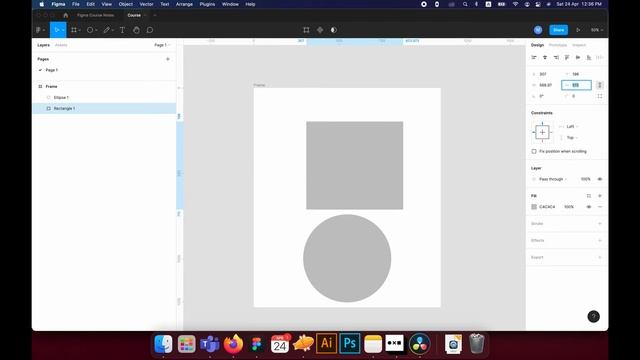The height and width of the screenshot is (360, 640).
Task: Switch to the Layers tab
Action: (43, 45)
